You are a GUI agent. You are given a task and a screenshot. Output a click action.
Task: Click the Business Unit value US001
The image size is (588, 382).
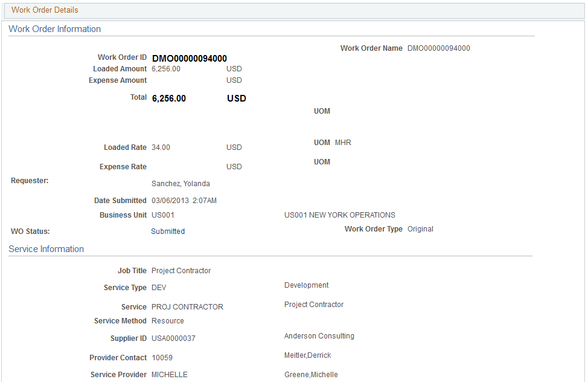click(161, 215)
